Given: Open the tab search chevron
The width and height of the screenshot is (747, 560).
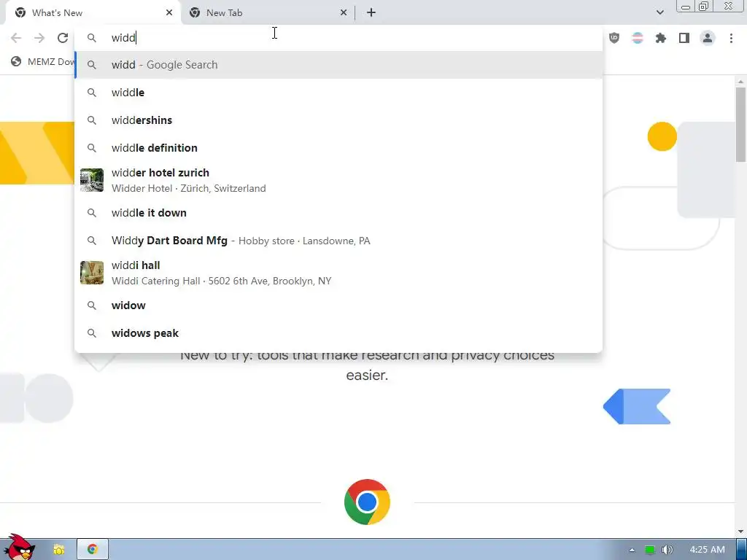Looking at the screenshot, I should tap(659, 12).
